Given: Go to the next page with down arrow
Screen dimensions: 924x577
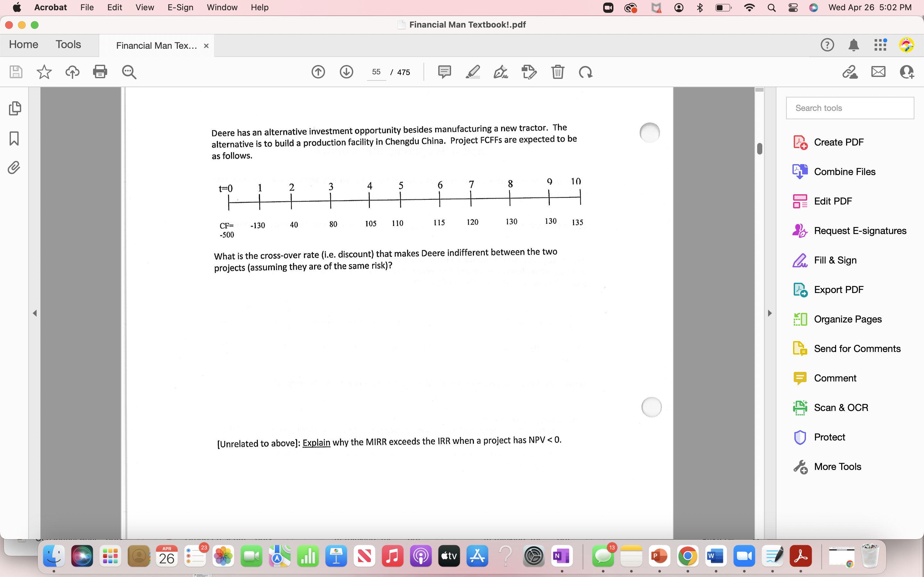Looking at the screenshot, I should click(x=346, y=72).
